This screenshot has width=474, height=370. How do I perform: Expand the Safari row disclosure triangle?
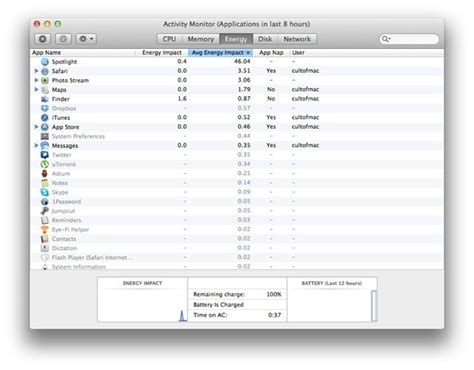coord(36,71)
